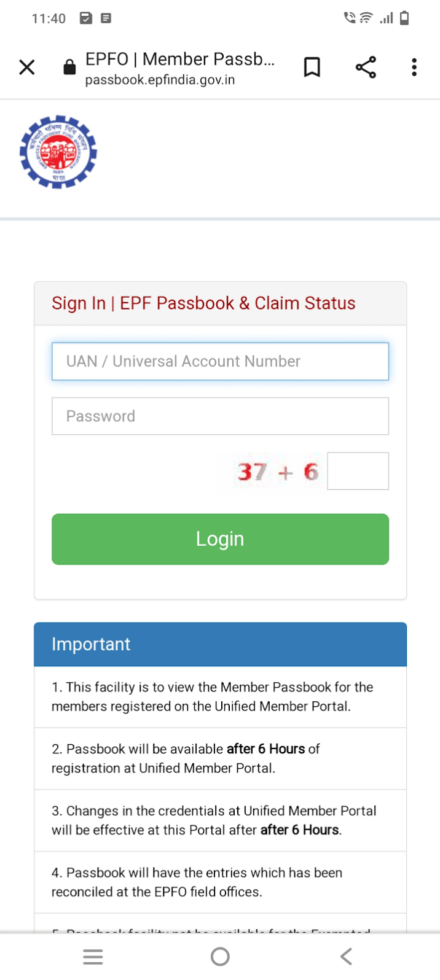The width and height of the screenshot is (440, 980).
Task: Tap the Sign In | EPF Passbook heading
Action: pyautogui.click(x=203, y=303)
